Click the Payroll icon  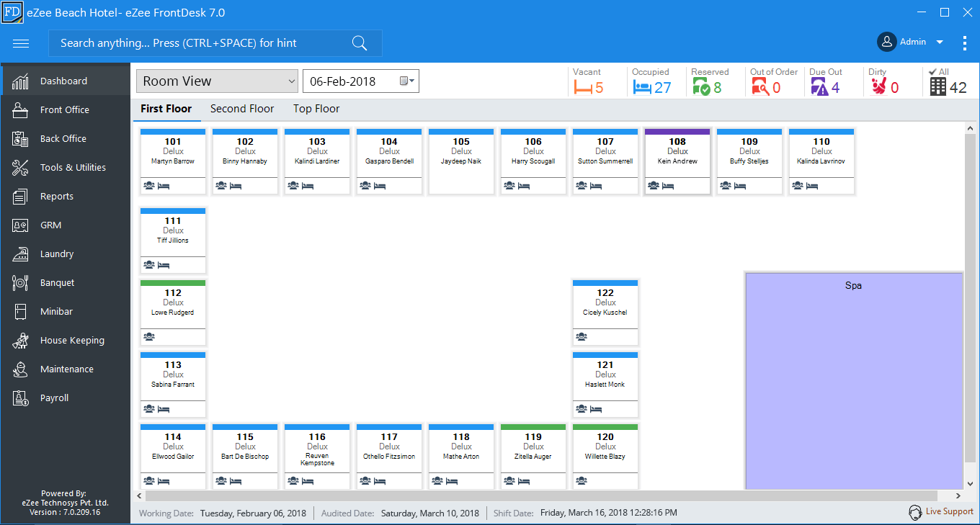pyautogui.click(x=20, y=398)
